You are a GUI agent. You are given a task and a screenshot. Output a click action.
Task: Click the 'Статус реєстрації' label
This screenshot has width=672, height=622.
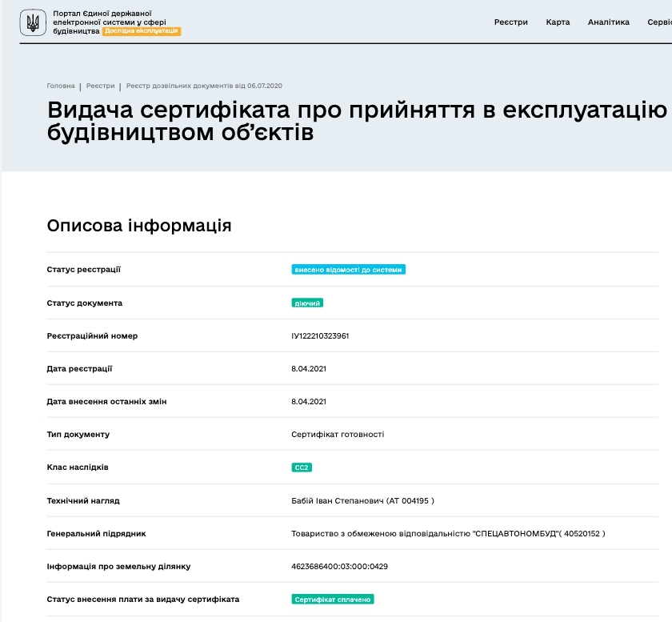[83, 270]
